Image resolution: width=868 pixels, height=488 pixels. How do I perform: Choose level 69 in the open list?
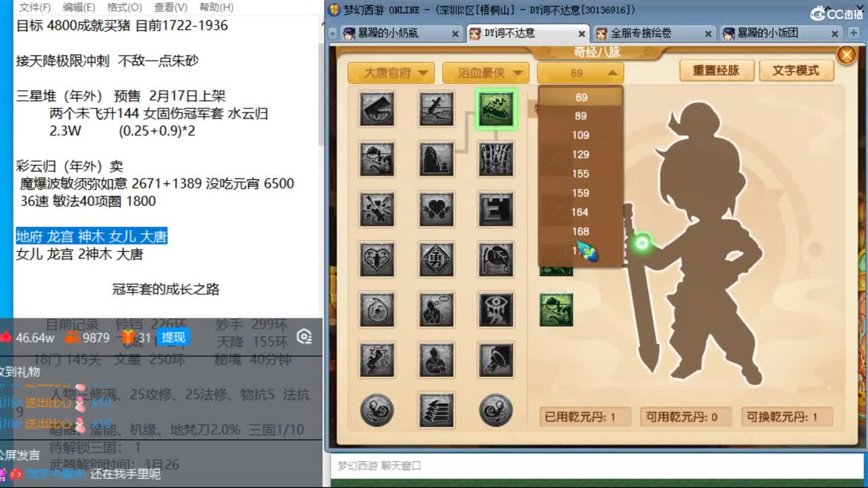point(580,97)
